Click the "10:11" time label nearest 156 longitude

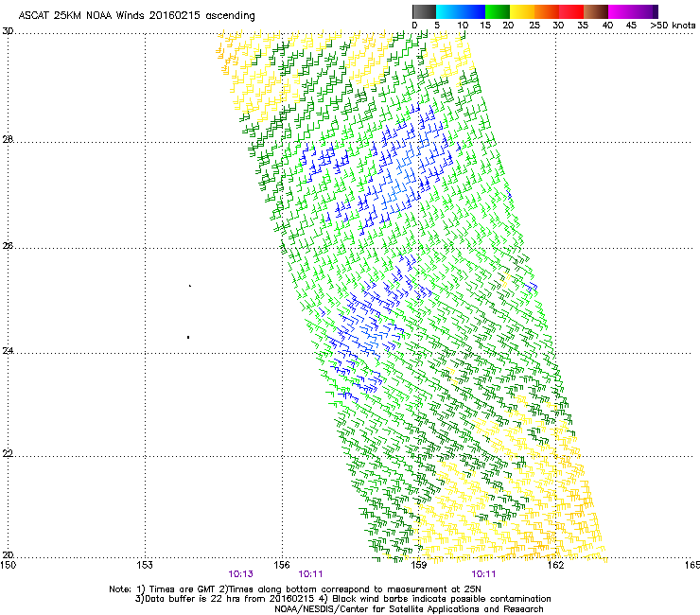coord(310,574)
